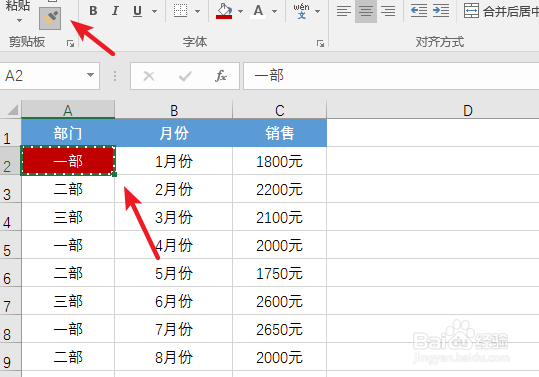Select row 9 header
This screenshot has height=377, width=539.
coord(10,357)
